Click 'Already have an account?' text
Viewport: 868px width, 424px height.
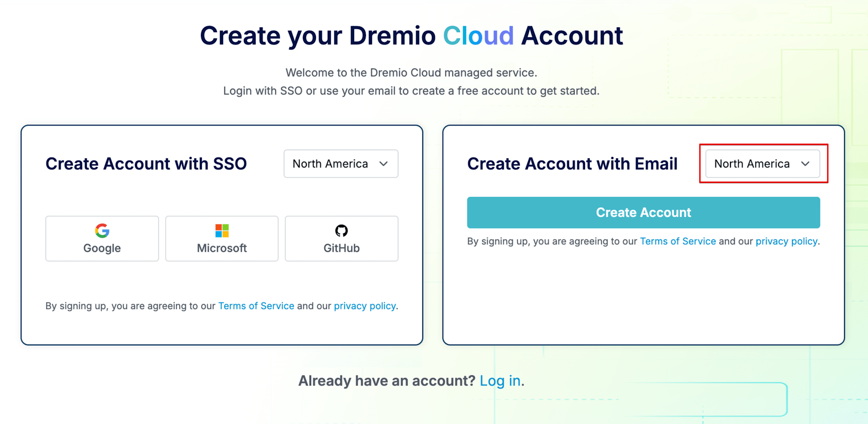387,381
